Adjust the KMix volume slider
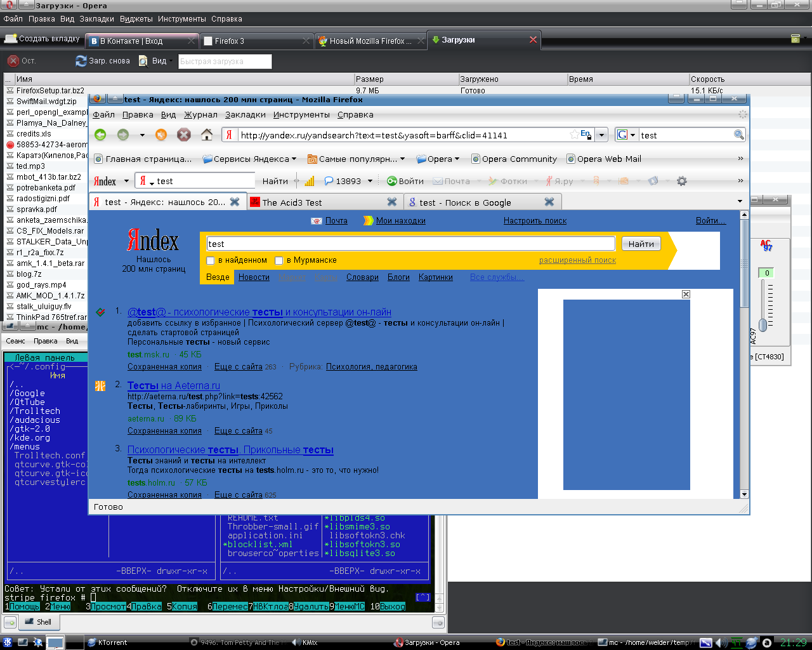Viewport: 812px width, 650px height. point(763,325)
